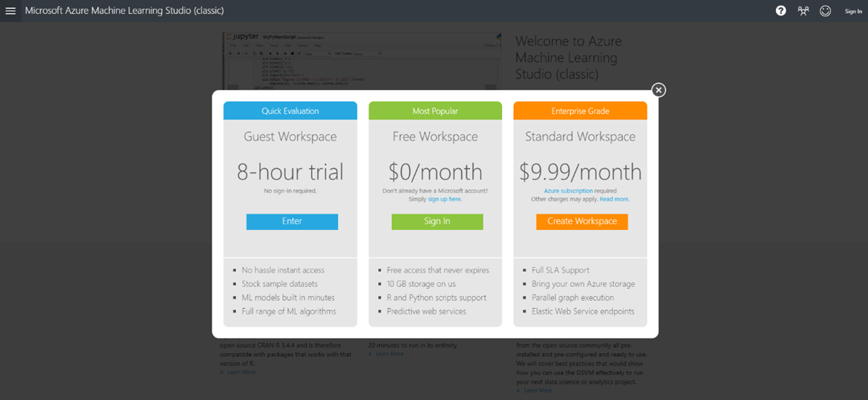Click 'No hassle instant access' bullet
The width and height of the screenshot is (868, 400).
283,270
